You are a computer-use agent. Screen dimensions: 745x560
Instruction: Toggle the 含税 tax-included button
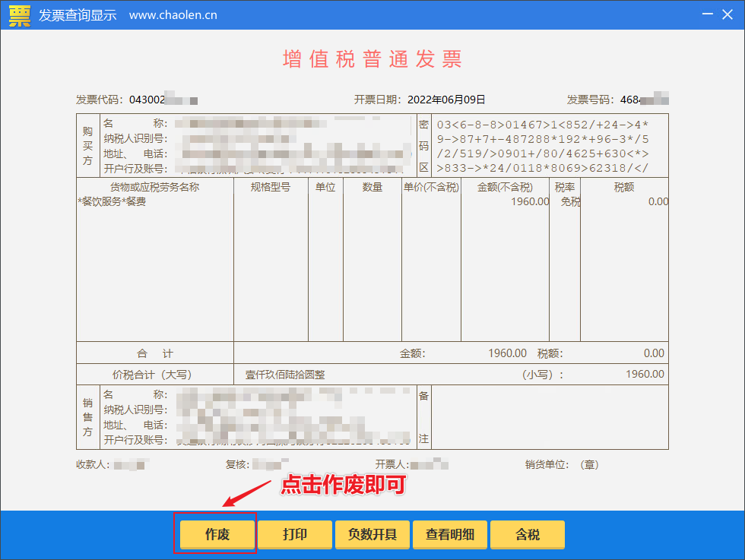(528, 534)
